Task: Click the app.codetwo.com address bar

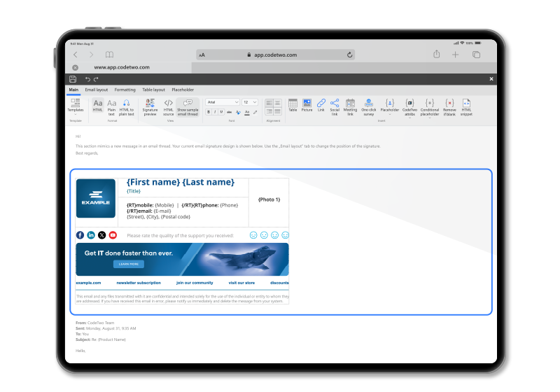Action: pyautogui.click(x=275, y=55)
